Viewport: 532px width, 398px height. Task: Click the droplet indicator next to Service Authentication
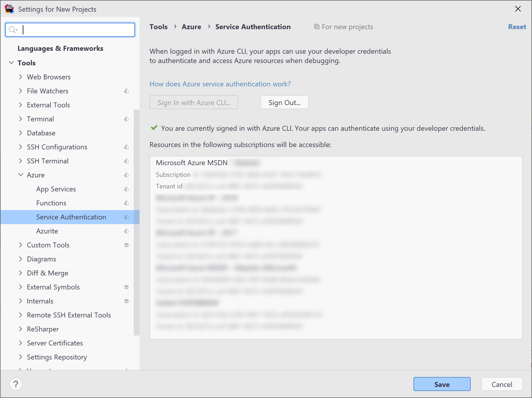(x=126, y=217)
